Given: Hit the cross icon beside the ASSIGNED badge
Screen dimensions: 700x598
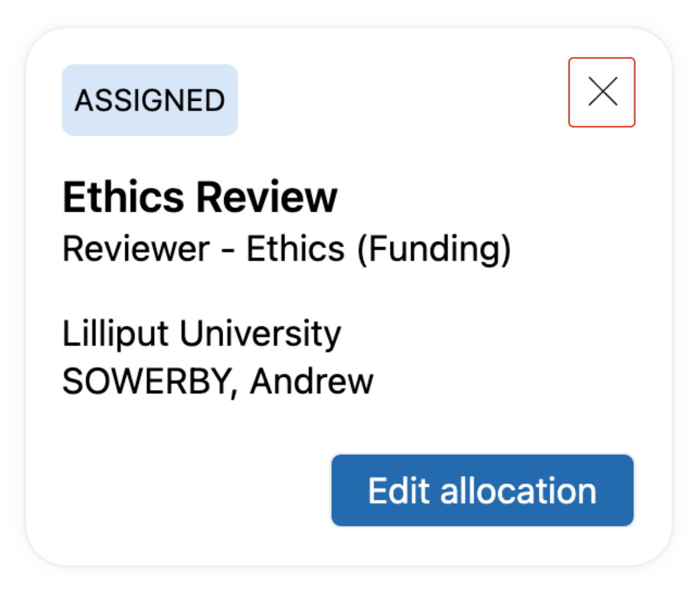Looking at the screenshot, I should (601, 92).
